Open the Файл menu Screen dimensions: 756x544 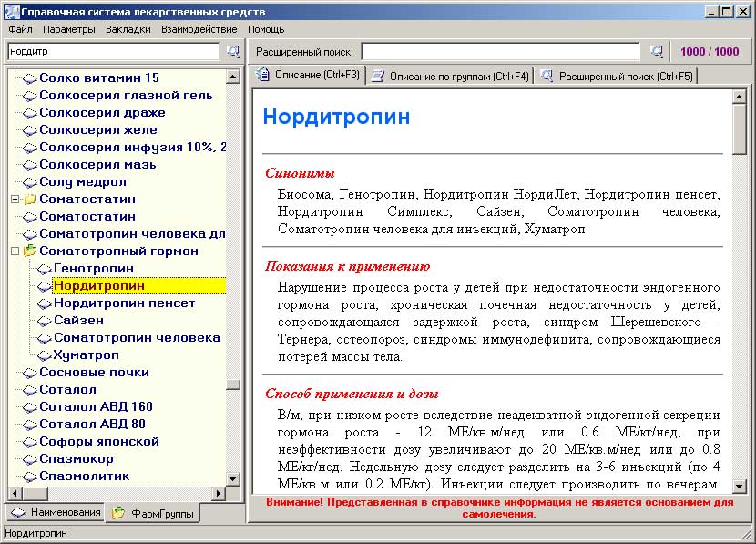coord(20,29)
